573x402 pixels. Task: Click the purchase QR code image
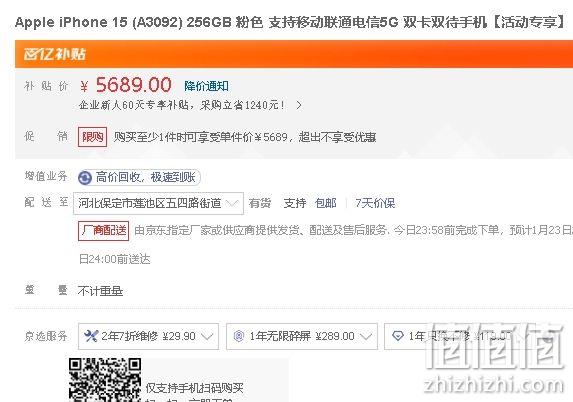click(105, 380)
